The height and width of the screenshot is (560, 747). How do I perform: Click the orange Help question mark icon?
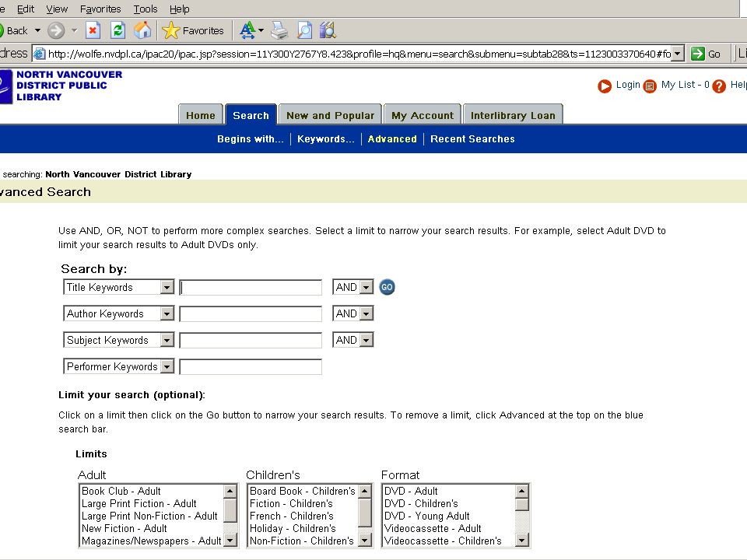click(719, 86)
